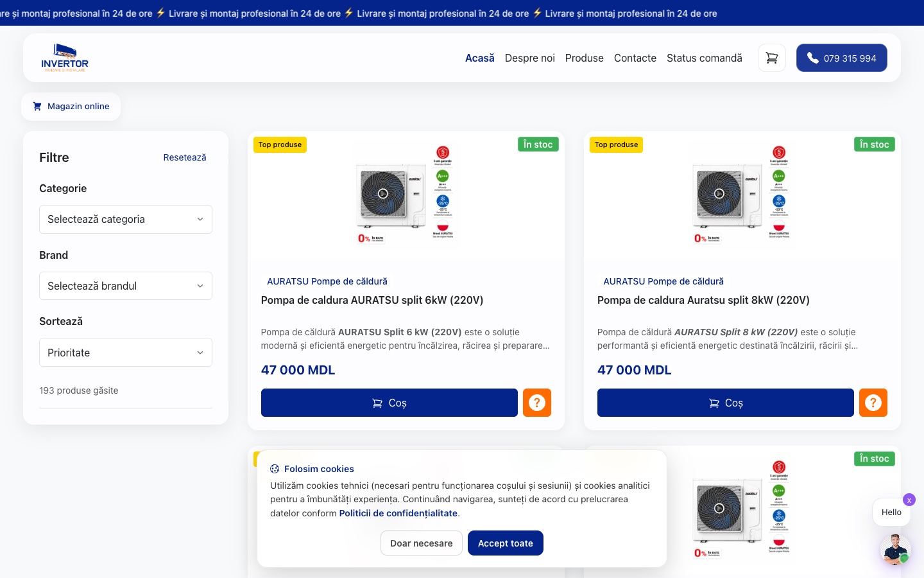Open Status comandă page

(x=705, y=58)
